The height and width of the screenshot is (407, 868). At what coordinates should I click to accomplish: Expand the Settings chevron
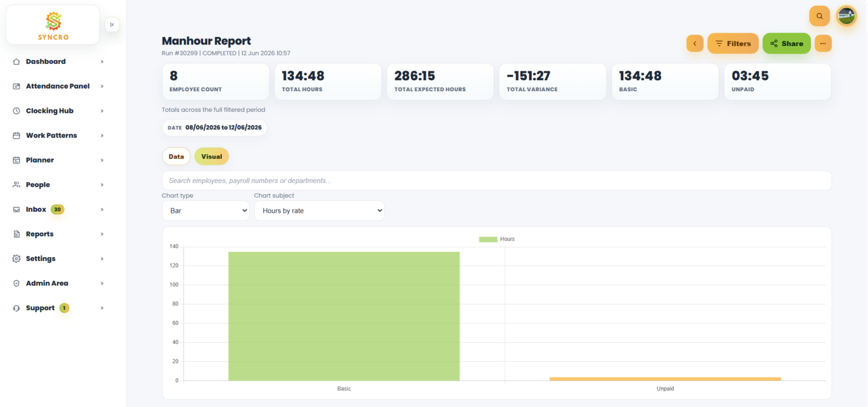pyautogui.click(x=102, y=259)
